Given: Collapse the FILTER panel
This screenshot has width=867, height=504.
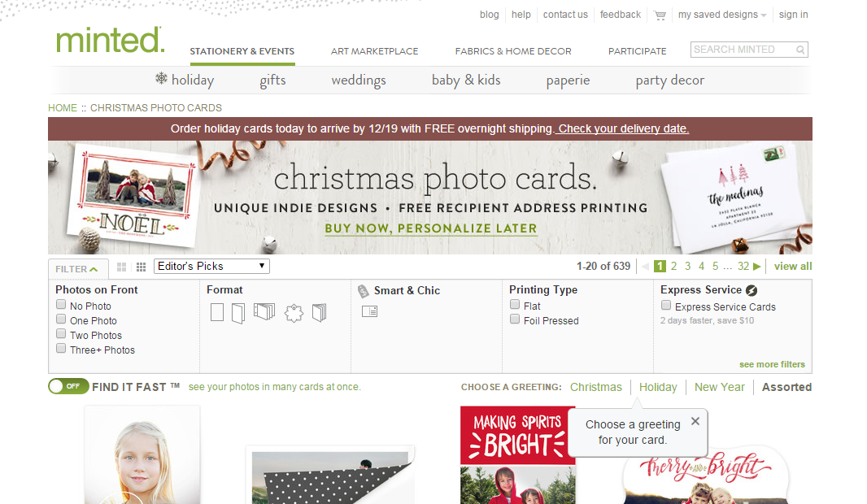Looking at the screenshot, I should click(78, 269).
